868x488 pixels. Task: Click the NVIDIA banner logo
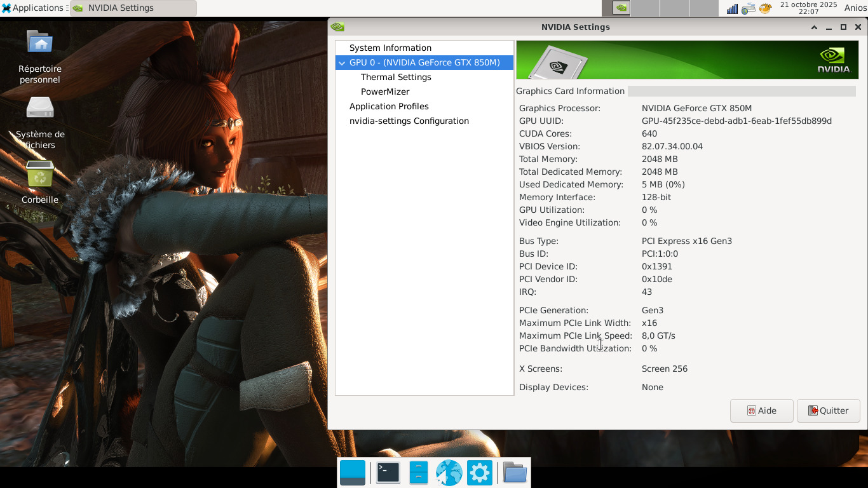coord(834,60)
